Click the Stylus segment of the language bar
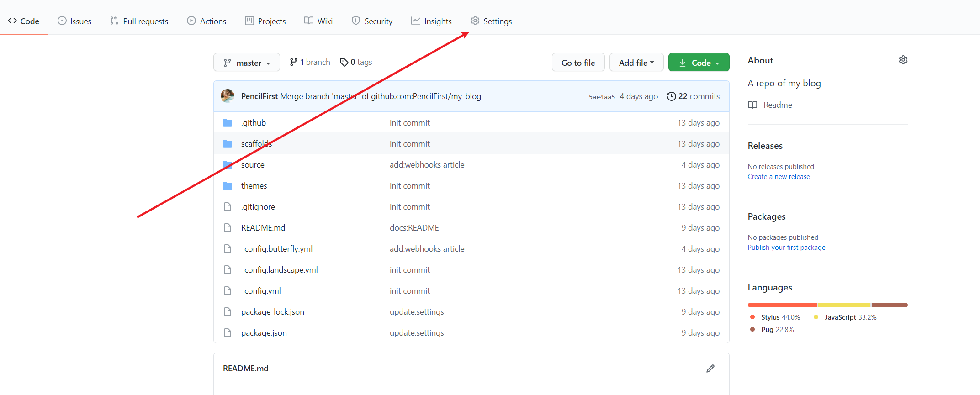 tap(782, 305)
